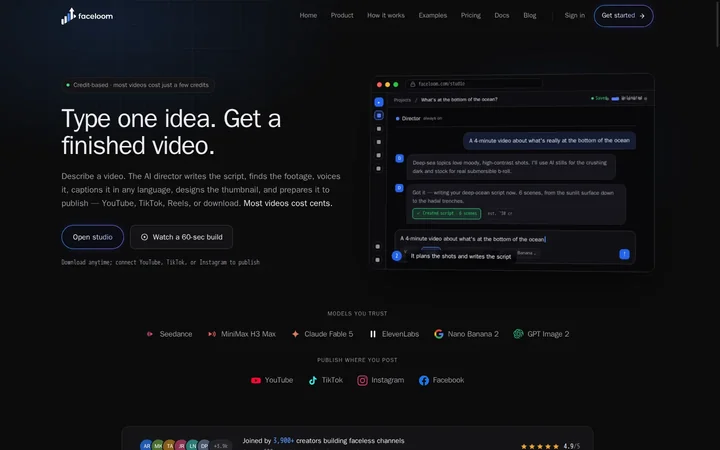Click the Facebook publish label
The width and height of the screenshot is (720, 450).
coord(448,380)
